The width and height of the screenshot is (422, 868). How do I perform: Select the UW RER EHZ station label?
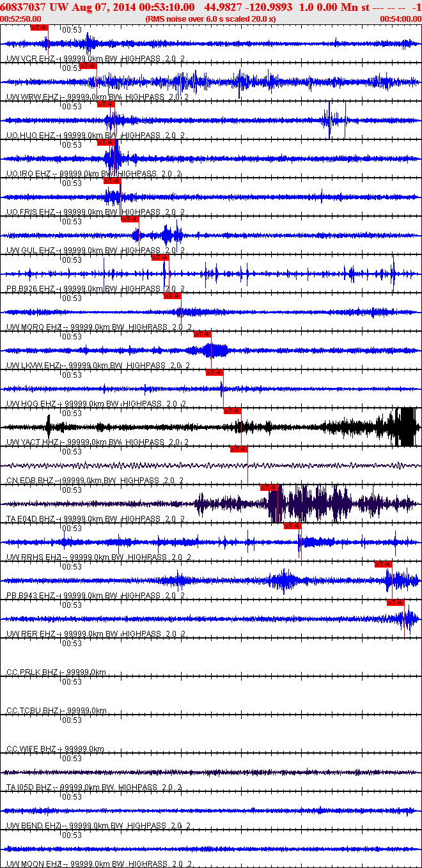coord(96,633)
